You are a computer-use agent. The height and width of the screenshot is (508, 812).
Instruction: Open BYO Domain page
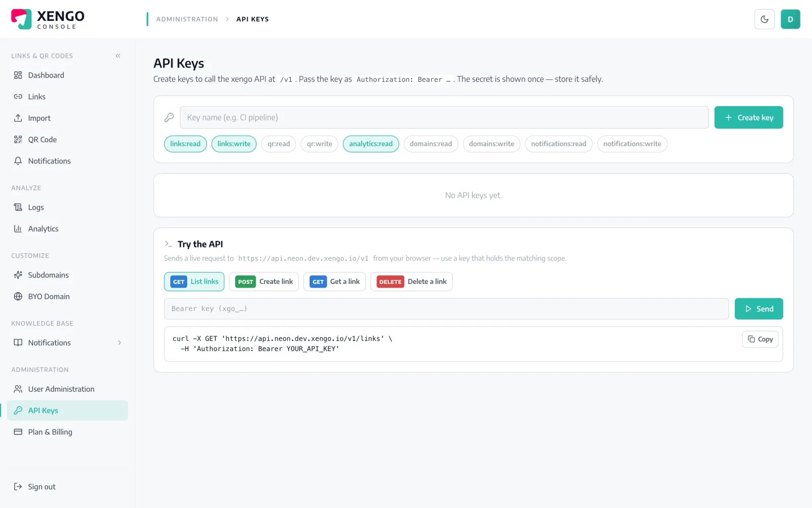click(67, 296)
